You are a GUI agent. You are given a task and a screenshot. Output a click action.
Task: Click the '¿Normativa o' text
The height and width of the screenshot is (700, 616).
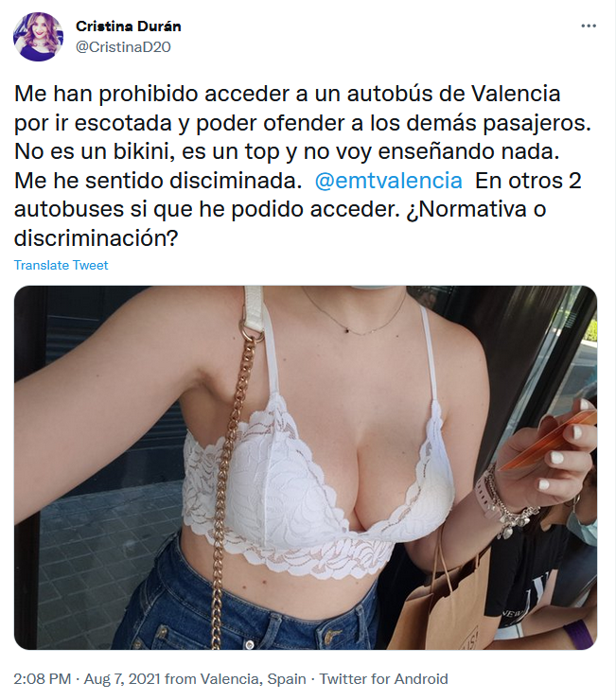476,209
